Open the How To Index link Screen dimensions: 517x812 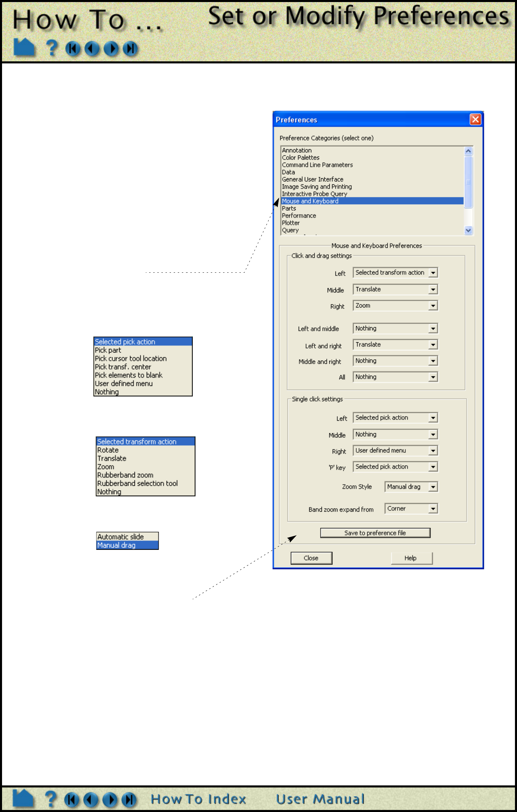[199, 799]
